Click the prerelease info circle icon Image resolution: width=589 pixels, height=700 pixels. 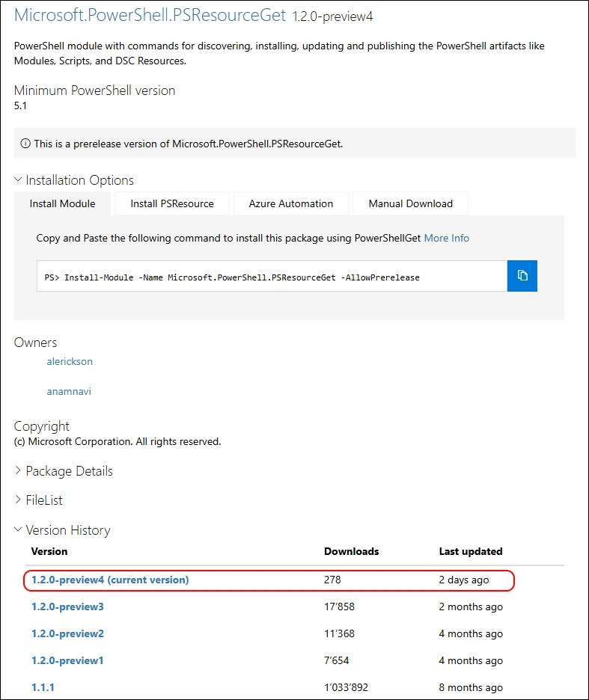25,144
